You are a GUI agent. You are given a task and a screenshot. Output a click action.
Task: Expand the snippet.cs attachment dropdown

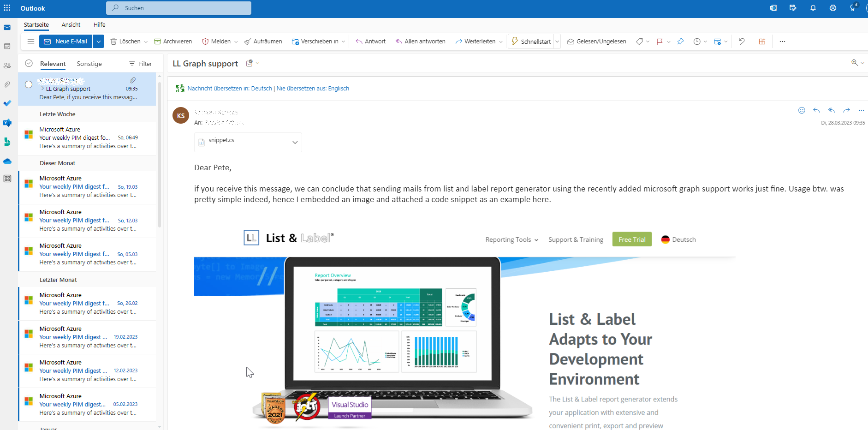pos(295,142)
